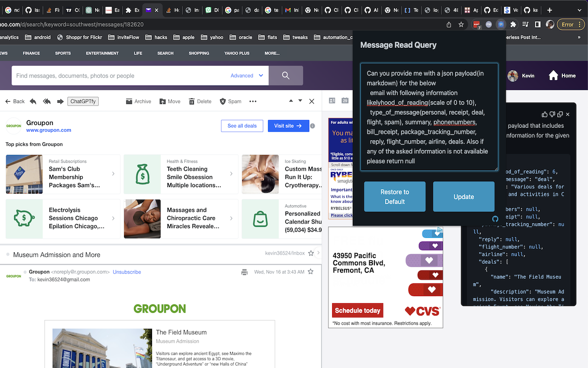
Task: Open Electrolysis Sessions Chicago deal
Action: pos(63,218)
